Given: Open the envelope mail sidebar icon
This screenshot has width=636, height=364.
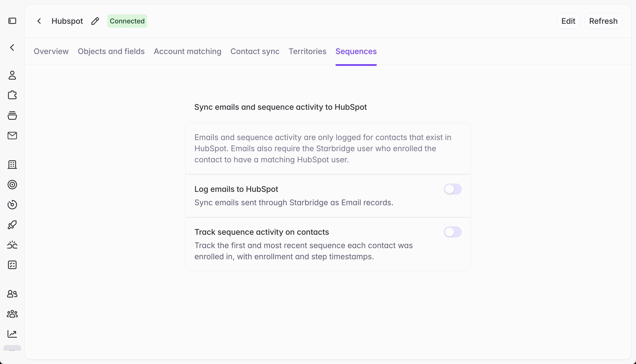Looking at the screenshot, I should point(12,136).
